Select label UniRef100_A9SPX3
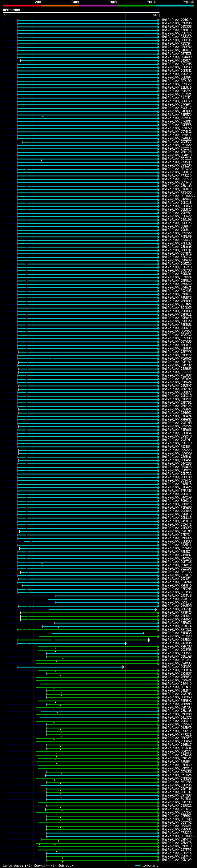197x868 pixels. (177, 612)
